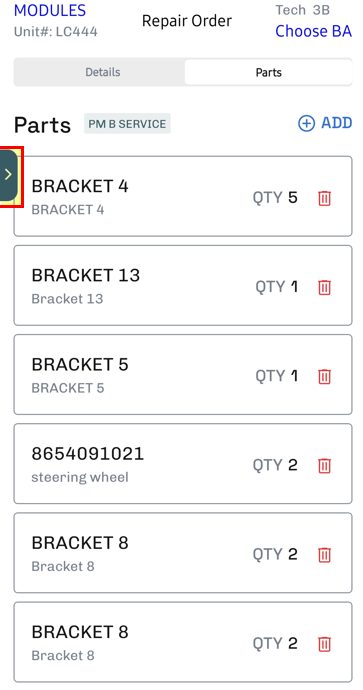Tap the Choose BA link
This screenshot has height=690, width=363.
pos(313,31)
